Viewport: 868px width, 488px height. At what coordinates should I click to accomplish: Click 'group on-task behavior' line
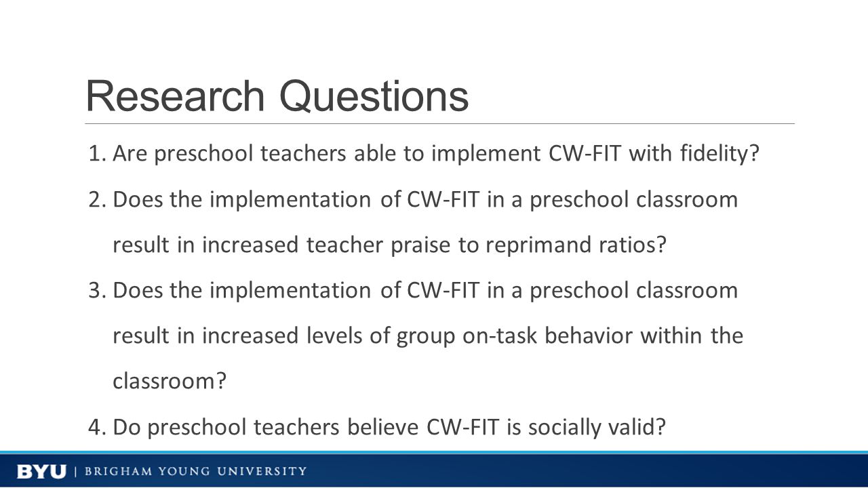click(x=428, y=336)
